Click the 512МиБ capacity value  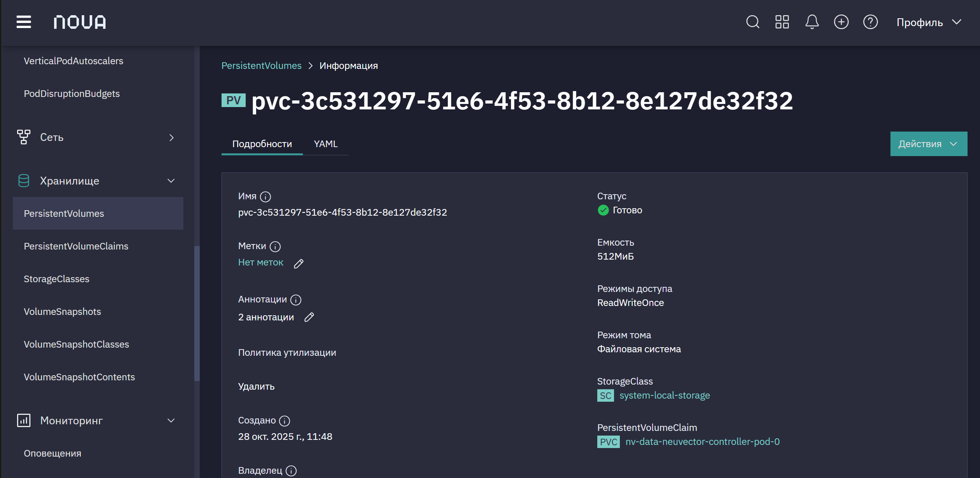(x=616, y=257)
